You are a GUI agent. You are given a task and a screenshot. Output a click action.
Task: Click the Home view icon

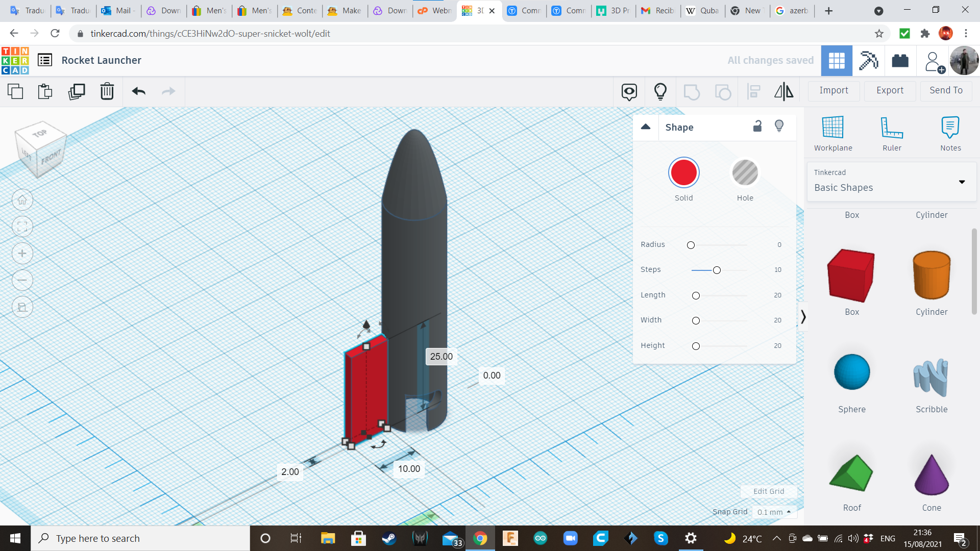[x=22, y=200]
